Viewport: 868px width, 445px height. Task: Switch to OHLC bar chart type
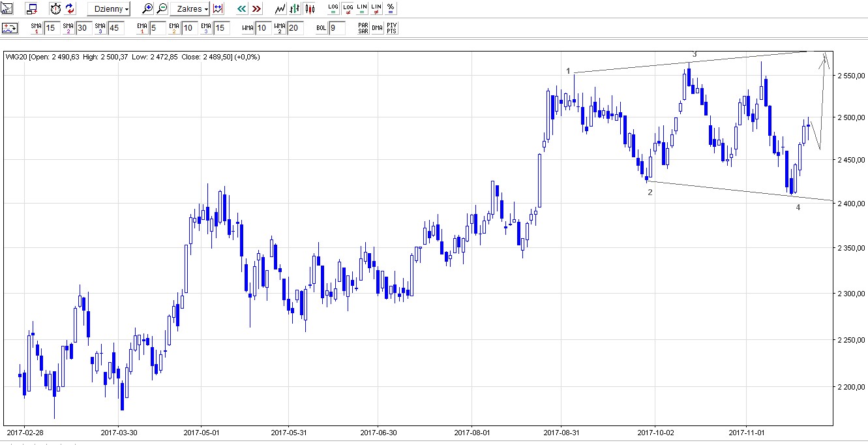[295, 9]
